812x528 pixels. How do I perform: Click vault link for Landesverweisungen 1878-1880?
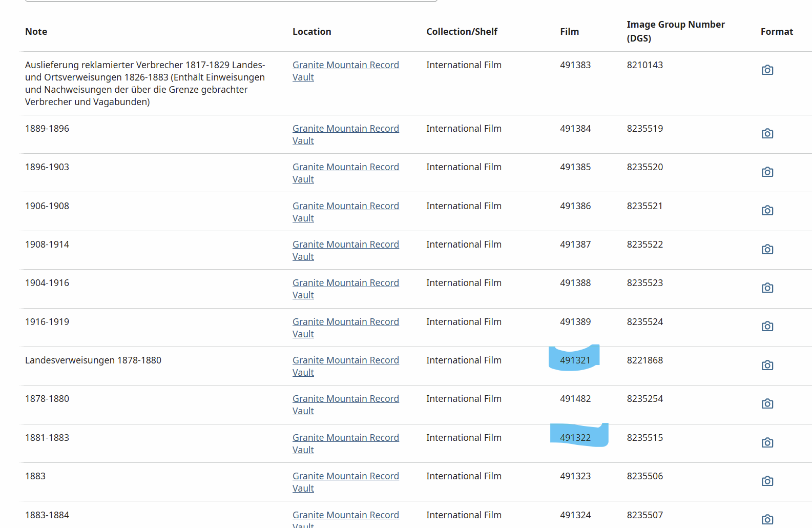[x=345, y=367]
